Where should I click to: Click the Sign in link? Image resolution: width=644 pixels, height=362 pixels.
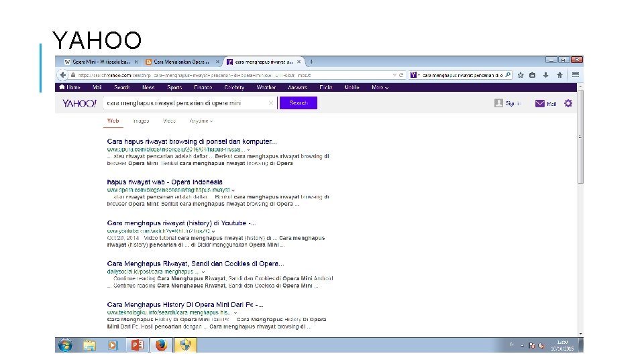(x=513, y=103)
